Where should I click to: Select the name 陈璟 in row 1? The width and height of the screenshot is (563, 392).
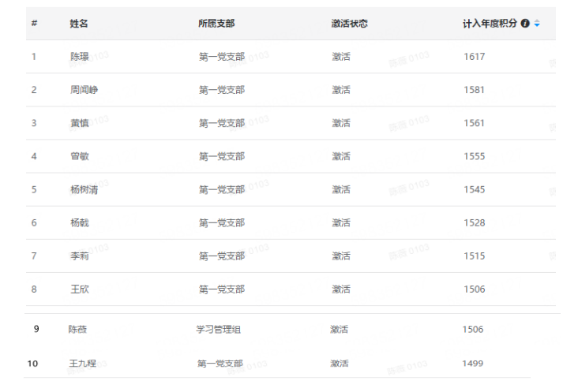point(80,57)
